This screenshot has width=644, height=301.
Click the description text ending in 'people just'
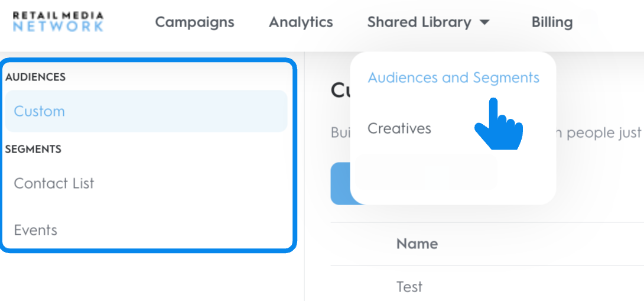click(x=603, y=133)
